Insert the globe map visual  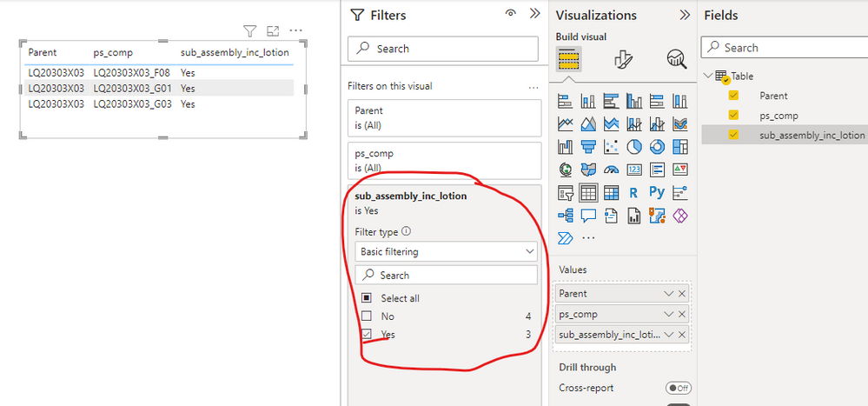(x=565, y=170)
